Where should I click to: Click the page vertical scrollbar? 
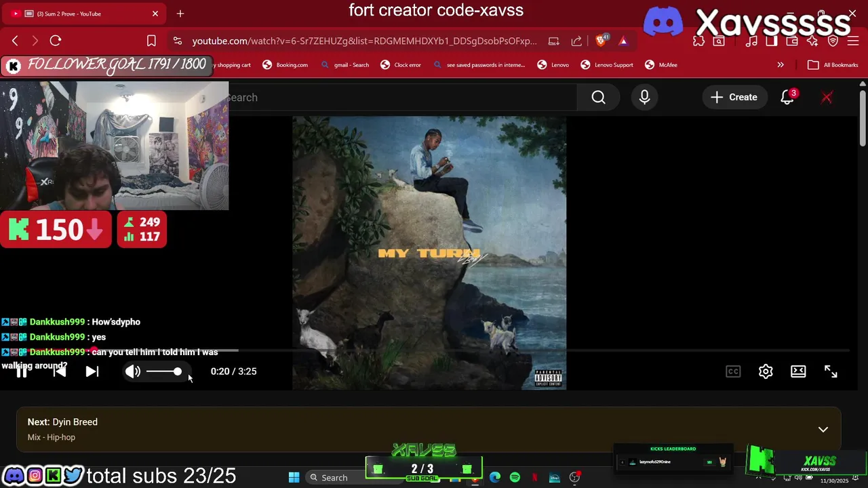point(863,117)
